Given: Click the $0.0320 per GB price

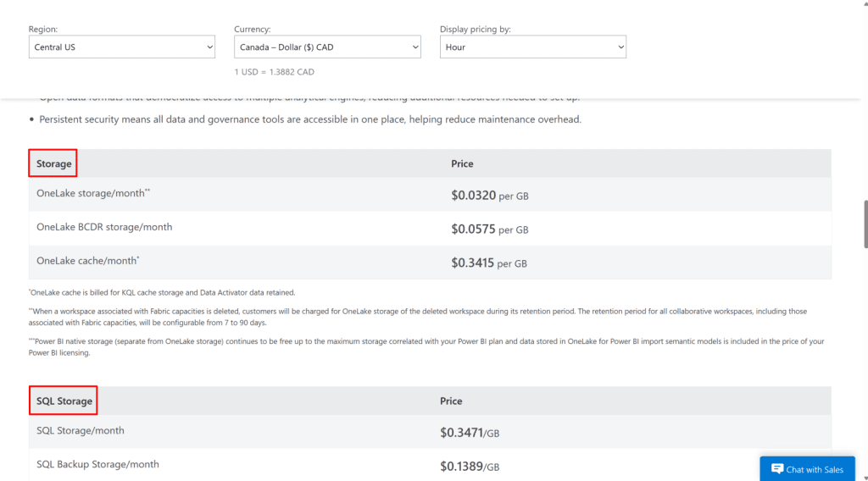Looking at the screenshot, I should [489, 196].
